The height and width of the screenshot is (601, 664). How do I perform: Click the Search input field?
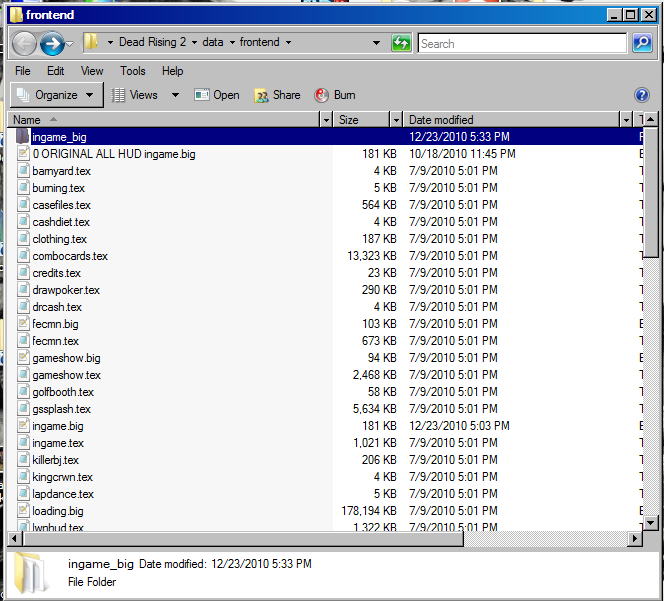click(522, 43)
